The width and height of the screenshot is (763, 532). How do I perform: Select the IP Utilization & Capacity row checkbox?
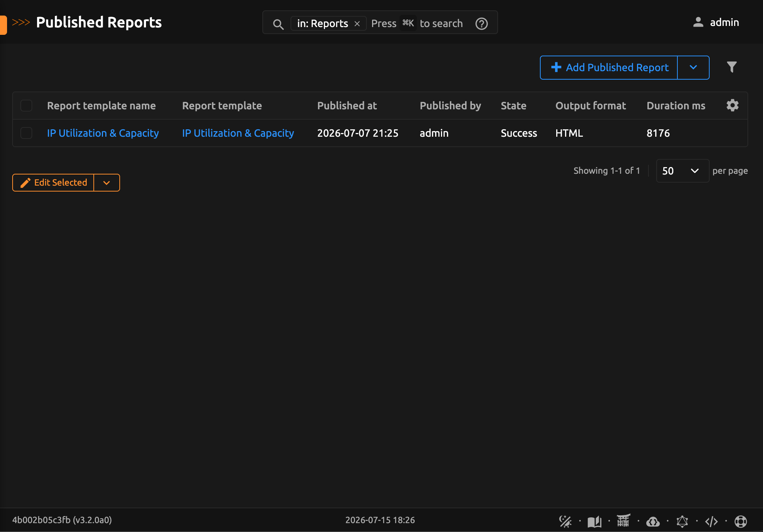click(x=26, y=133)
